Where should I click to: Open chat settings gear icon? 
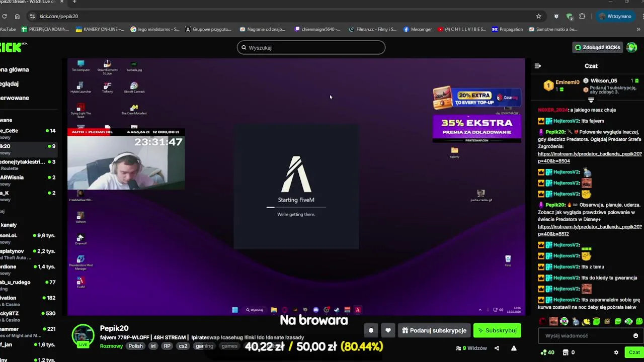click(x=616, y=352)
